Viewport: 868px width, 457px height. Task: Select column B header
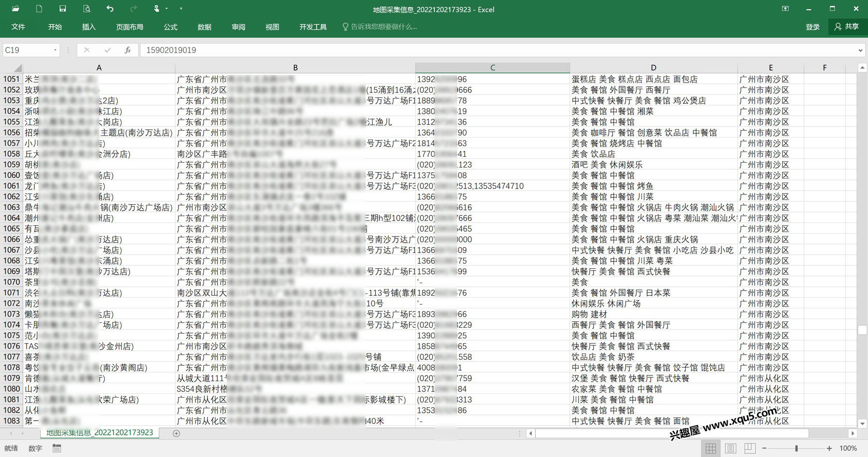[x=296, y=68]
